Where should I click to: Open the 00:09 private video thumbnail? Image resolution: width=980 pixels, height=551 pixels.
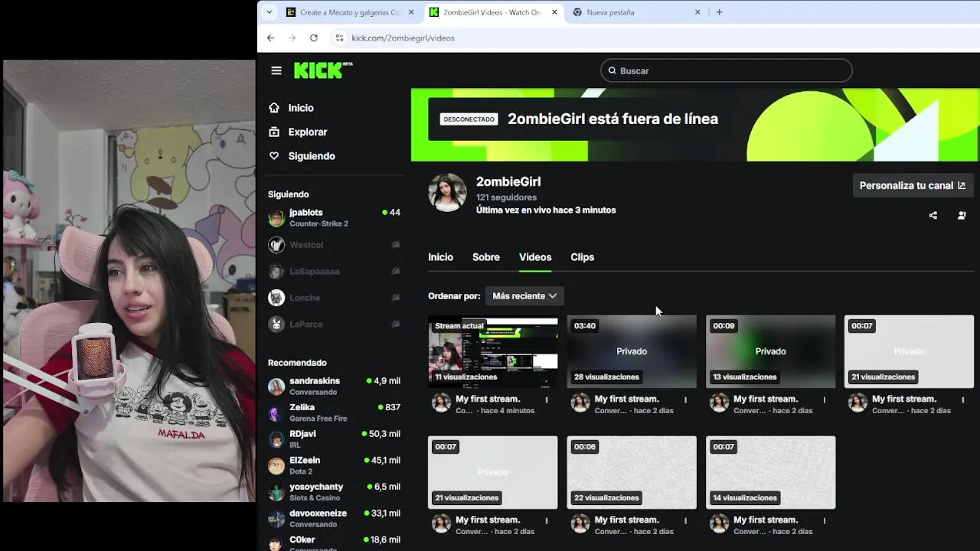pos(770,352)
